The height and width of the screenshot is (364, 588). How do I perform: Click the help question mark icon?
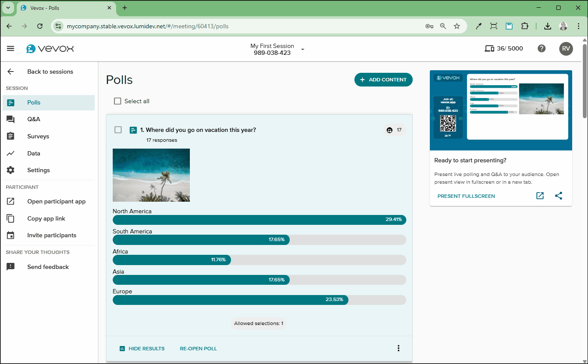click(x=542, y=48)
